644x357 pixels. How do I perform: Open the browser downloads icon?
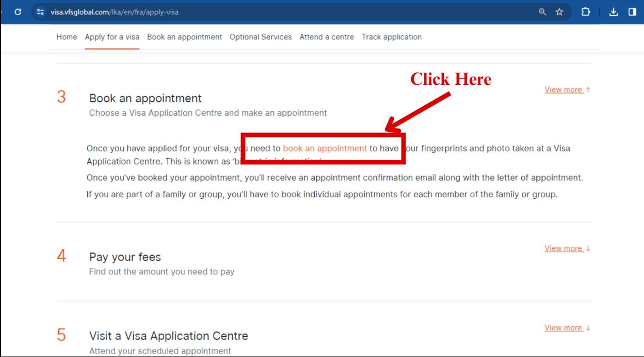tap(615, 12)
